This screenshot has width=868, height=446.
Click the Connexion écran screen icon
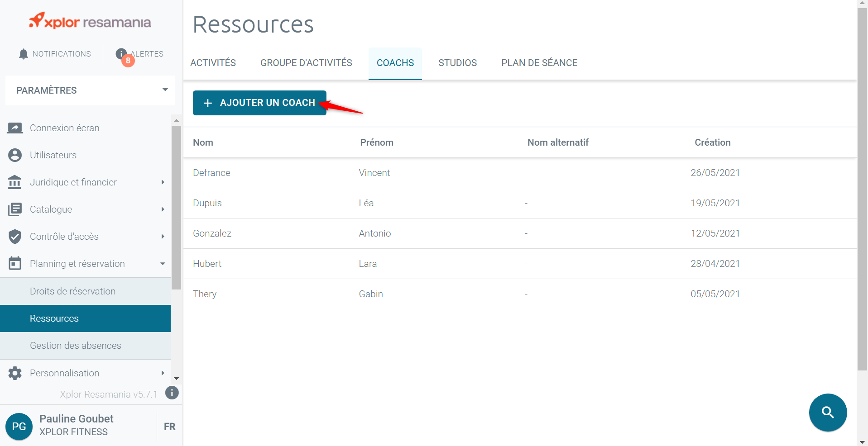pyautogui.click(x=15, y=128)
